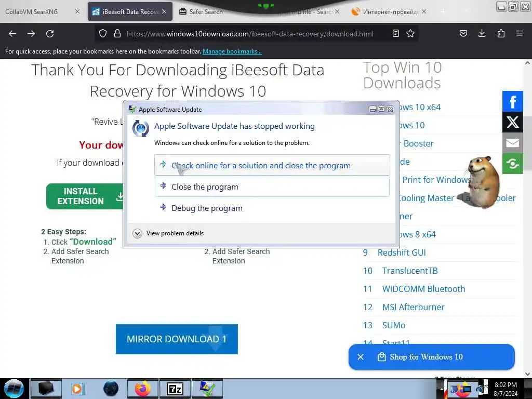Open the TranslucentTB link

point(410,271)
